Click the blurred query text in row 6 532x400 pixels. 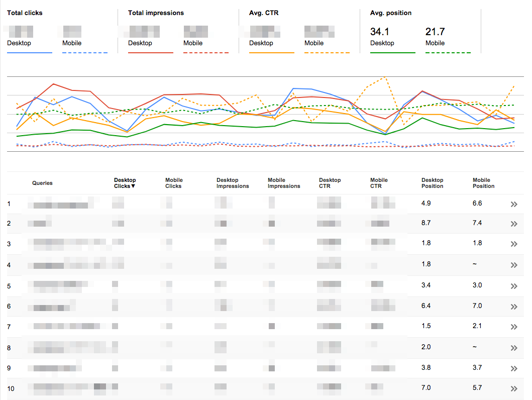click(x=52, y=306)
